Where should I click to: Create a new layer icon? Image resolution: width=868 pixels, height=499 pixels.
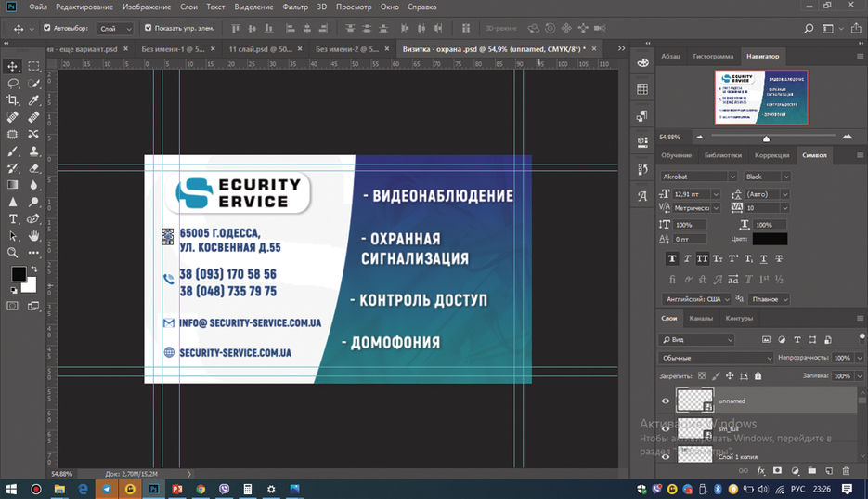tap(829, 471)
